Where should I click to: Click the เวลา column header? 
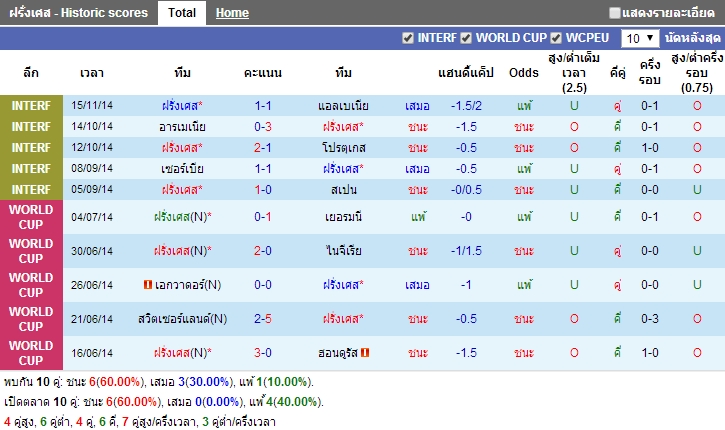coord(92,73)
